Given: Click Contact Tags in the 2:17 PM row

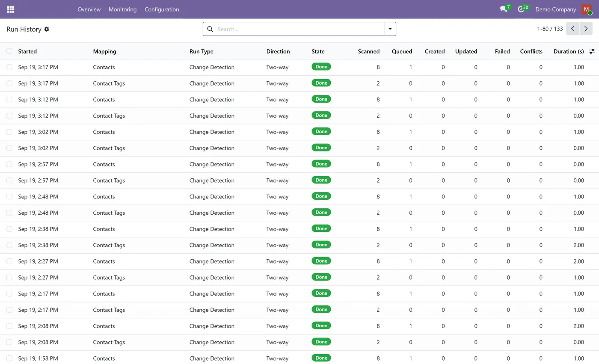Looking at the screenshot, I should tap(109, 310).
